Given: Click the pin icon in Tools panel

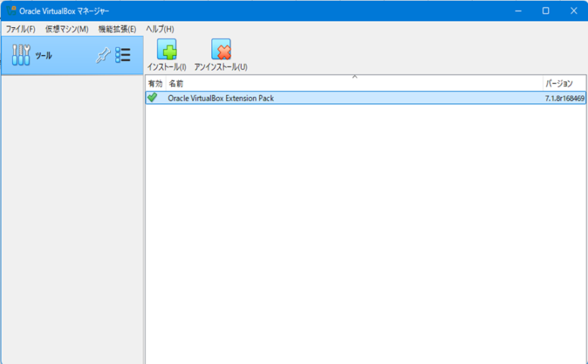Looking at the screenshot, I should click(x=103, y=56).
